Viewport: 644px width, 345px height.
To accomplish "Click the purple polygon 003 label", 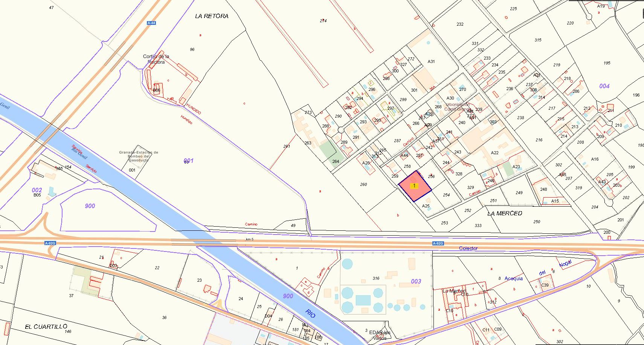I will [x=416, y=281].
